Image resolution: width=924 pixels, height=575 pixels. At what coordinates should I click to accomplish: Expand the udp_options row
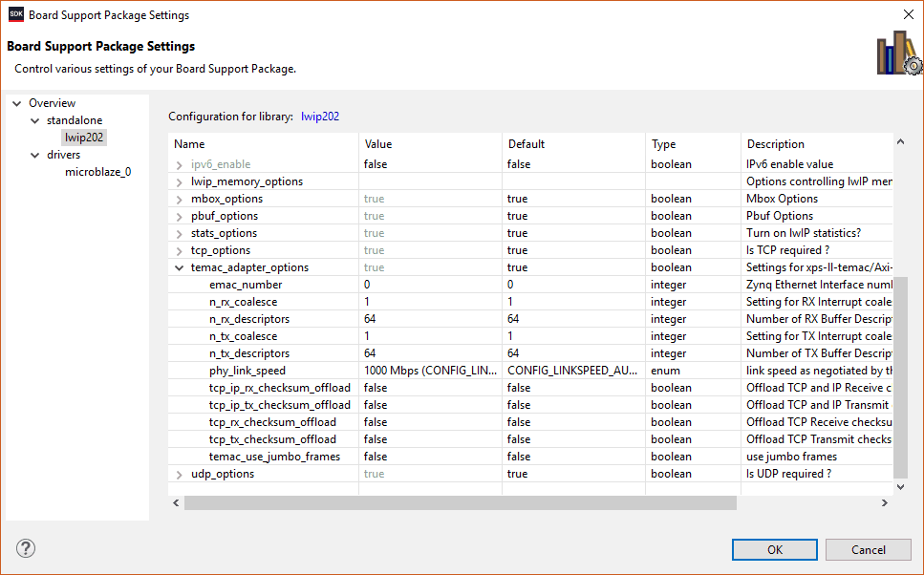click(x=179, y=474)
